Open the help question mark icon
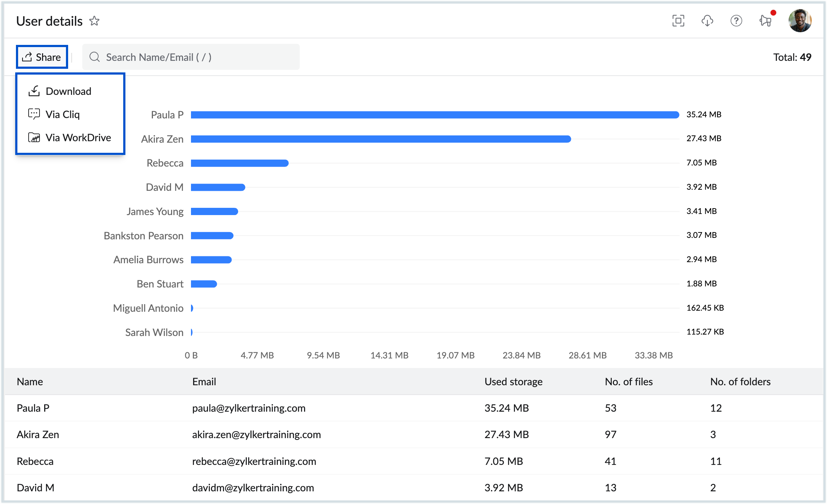Image resolution: width=827 pixels, height=504 pixels. 736,21
